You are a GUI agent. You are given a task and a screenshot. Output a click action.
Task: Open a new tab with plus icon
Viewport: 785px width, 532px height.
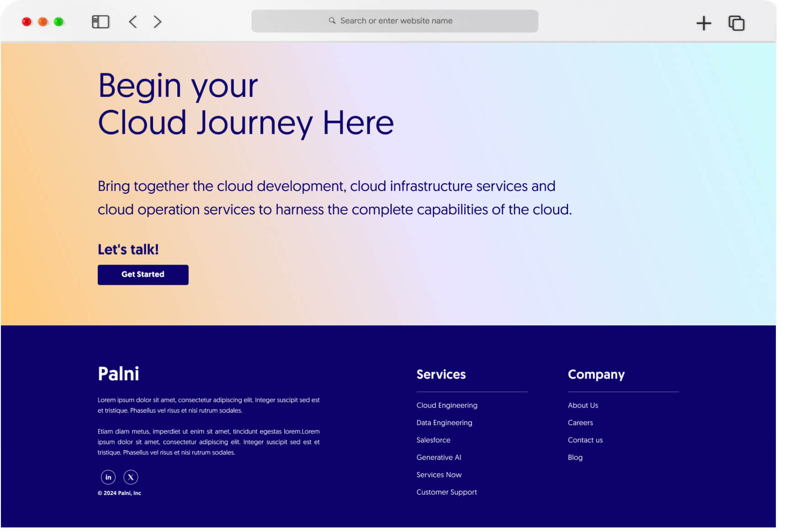pyautogui.click(x=703, y=23)
